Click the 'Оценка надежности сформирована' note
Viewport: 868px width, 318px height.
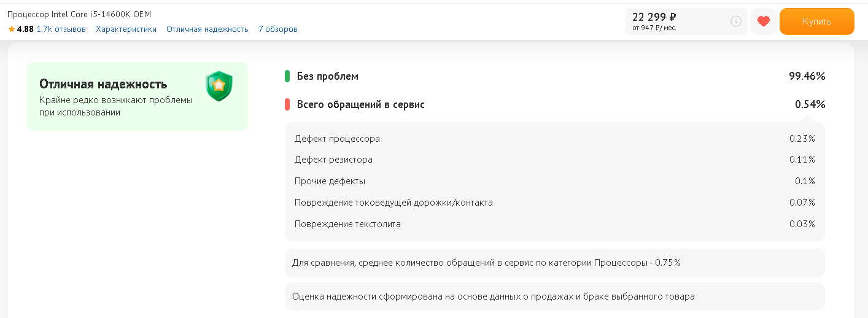click(555, 297)
